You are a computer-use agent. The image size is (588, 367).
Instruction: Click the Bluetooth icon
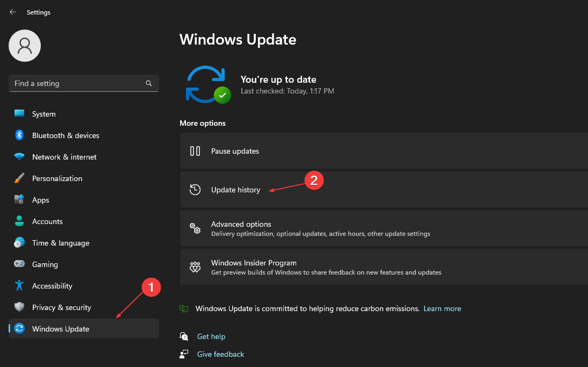pyautogui.click(x=19, y=135)
